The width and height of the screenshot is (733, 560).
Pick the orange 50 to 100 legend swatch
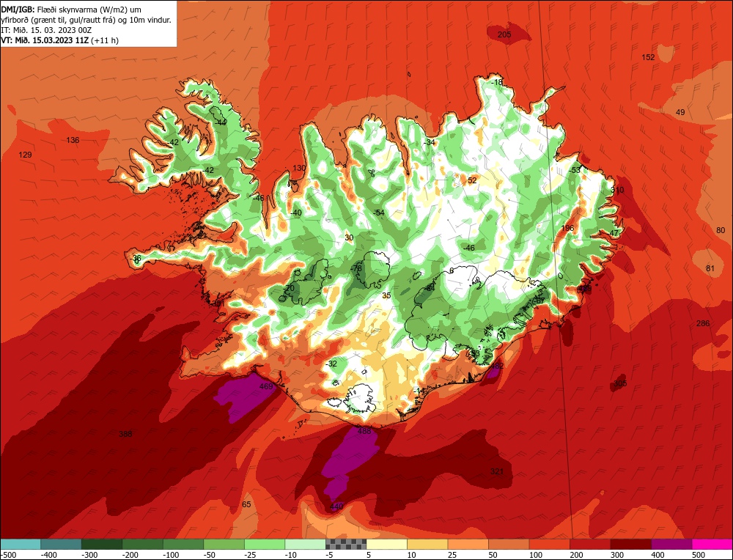pos(508,544)
